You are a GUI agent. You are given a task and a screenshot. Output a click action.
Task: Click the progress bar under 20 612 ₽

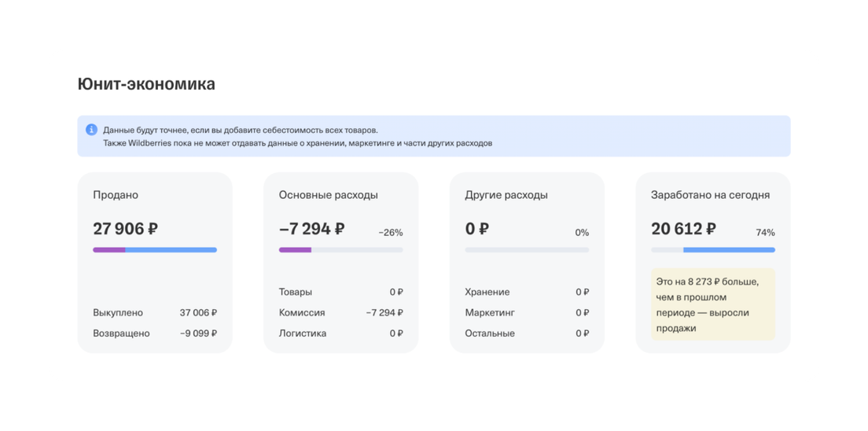pyautogui.click(x=713, y=250)
